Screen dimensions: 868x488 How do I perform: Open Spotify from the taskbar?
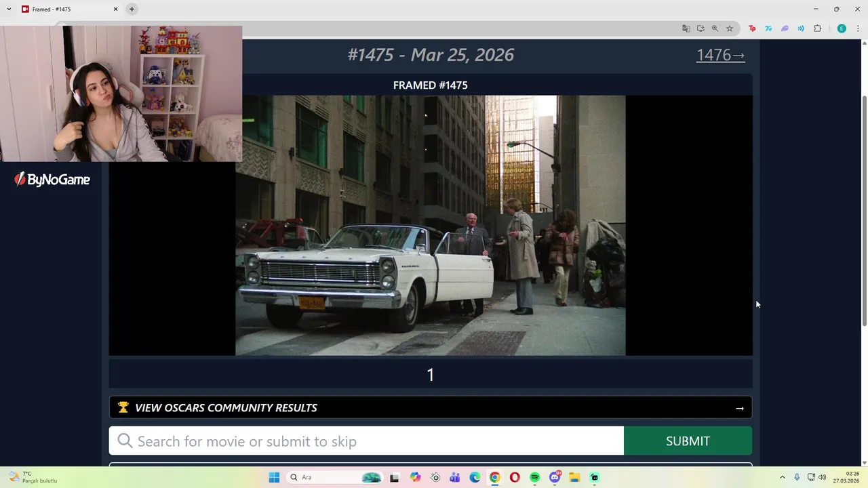(534, 477)
